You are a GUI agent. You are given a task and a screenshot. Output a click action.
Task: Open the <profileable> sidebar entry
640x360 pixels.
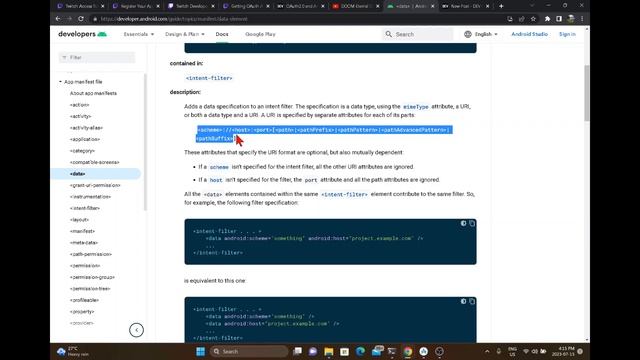coord(84,300)
